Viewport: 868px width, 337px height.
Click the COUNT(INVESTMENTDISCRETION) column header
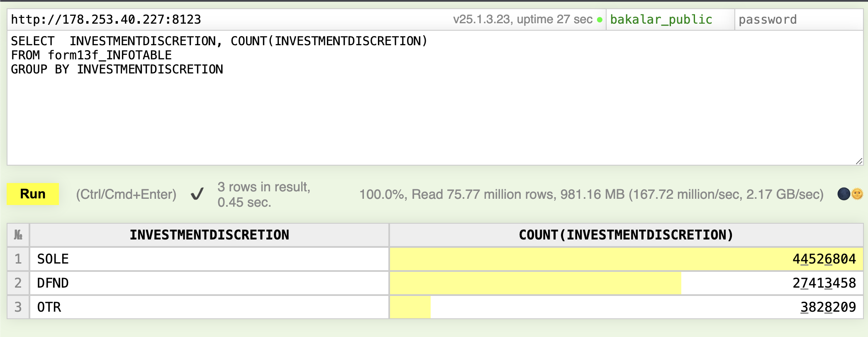tap(626, 235)
